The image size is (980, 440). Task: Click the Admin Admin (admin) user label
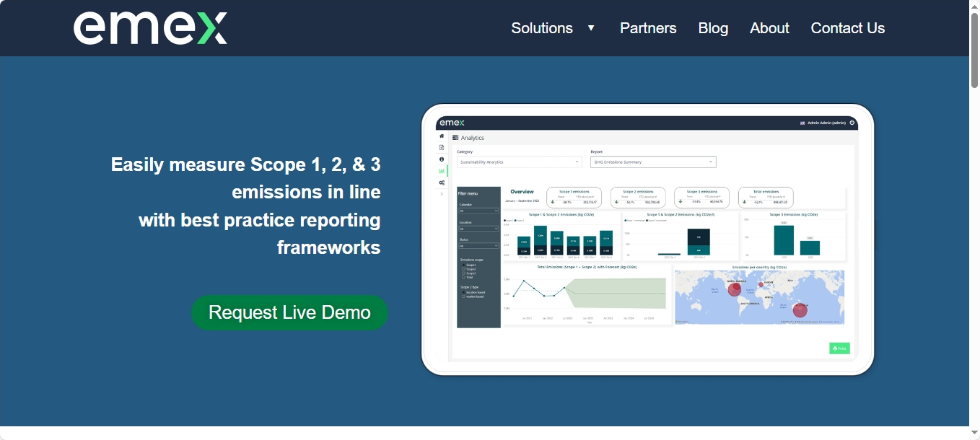pyautogui.click(x=826, y=123)
